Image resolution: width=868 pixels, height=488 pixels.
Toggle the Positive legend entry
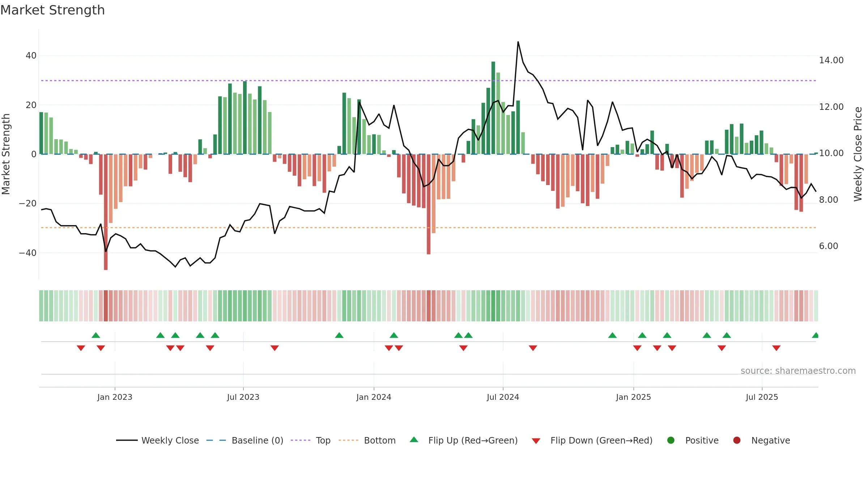(x=693, y=440)
